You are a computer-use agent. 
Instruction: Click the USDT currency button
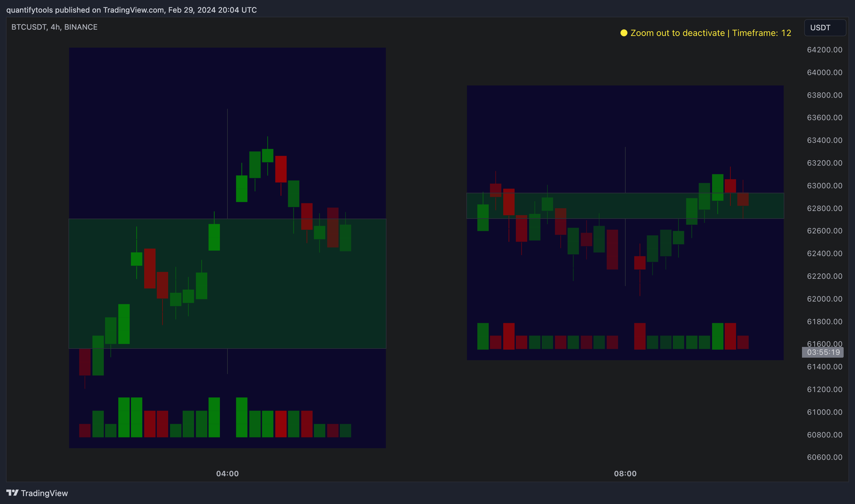point(825,27)
